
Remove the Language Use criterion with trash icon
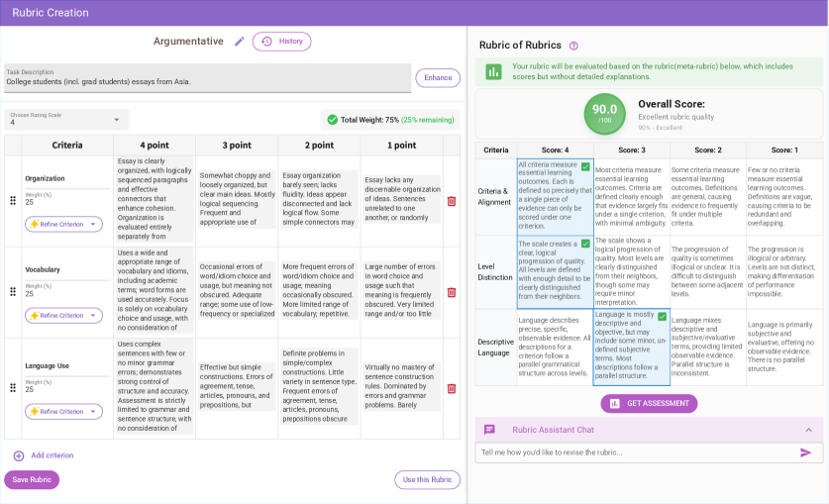click(452, 387)
